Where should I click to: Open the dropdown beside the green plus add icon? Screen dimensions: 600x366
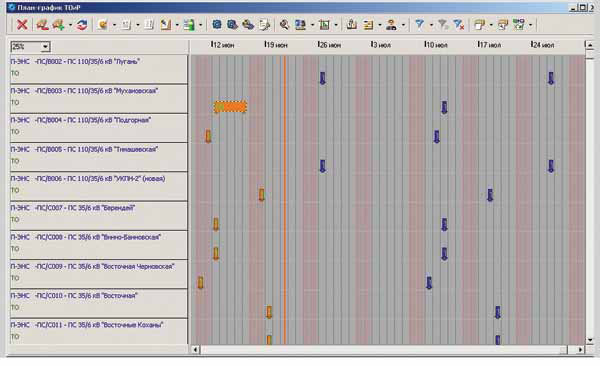tap(70, 25)
